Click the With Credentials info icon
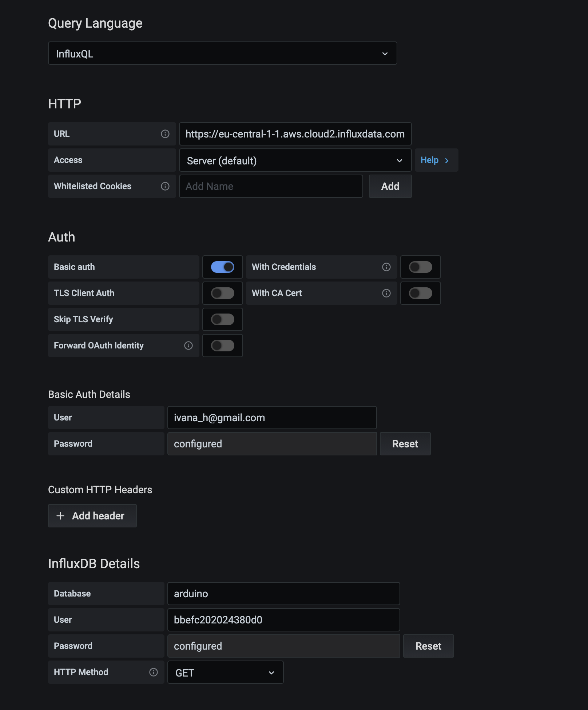The width and height of the screenshot is (588, 710). point(386,267)
